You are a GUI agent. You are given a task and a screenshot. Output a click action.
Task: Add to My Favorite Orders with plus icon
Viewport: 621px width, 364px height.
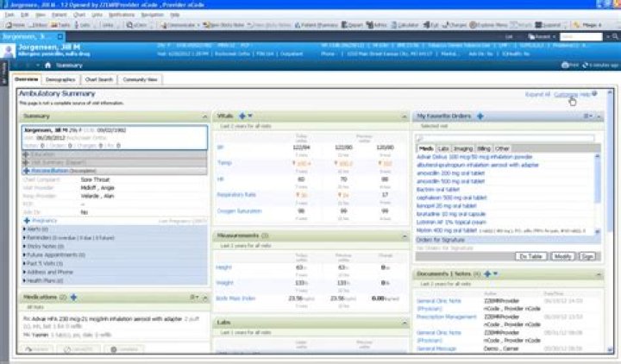coord(480,116)
